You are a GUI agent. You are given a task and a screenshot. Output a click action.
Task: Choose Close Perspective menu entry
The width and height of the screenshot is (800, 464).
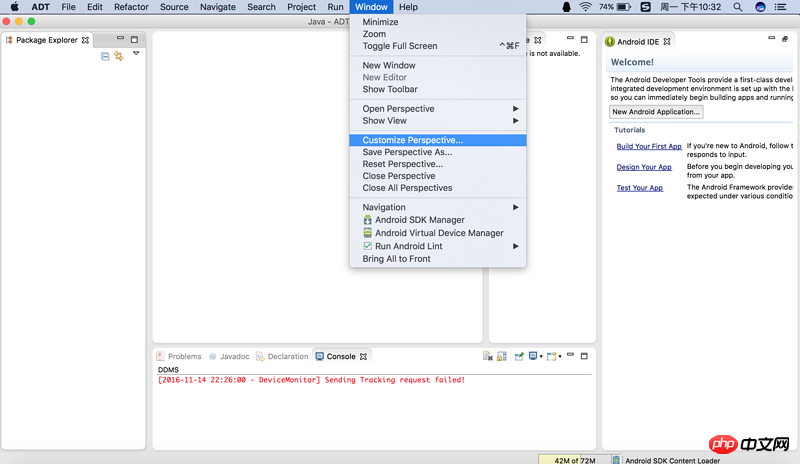438,176
